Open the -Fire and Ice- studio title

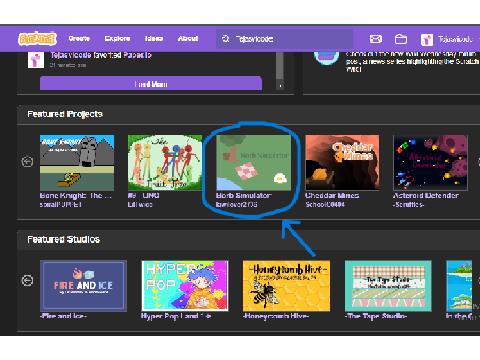click(x=63, y=316)
